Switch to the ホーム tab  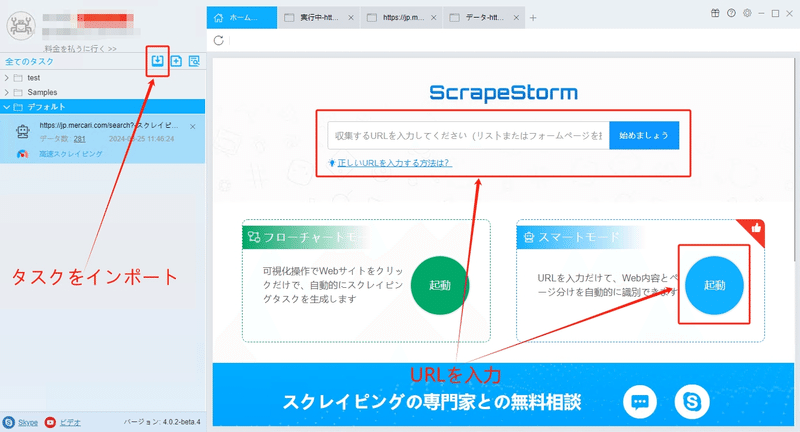pyautogui.click(x=242, y=18)
